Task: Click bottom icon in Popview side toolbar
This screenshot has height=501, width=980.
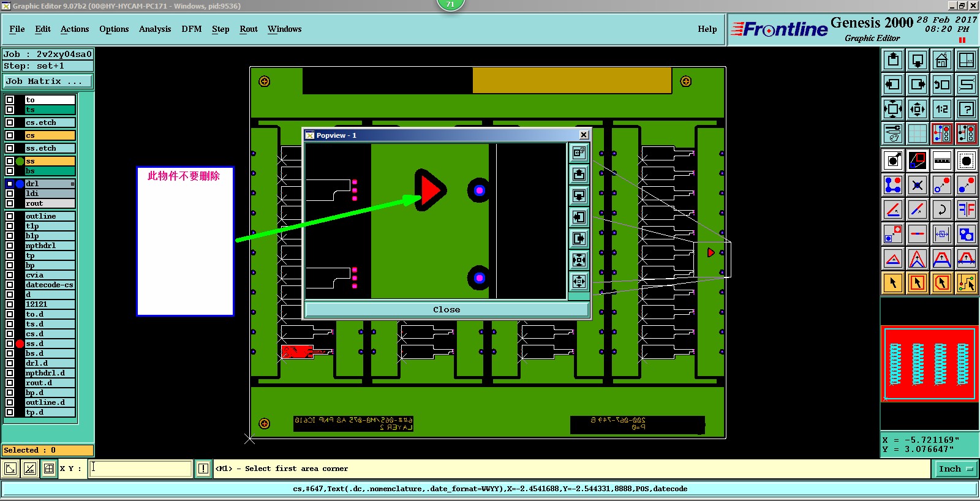Action: coord(579,281)
